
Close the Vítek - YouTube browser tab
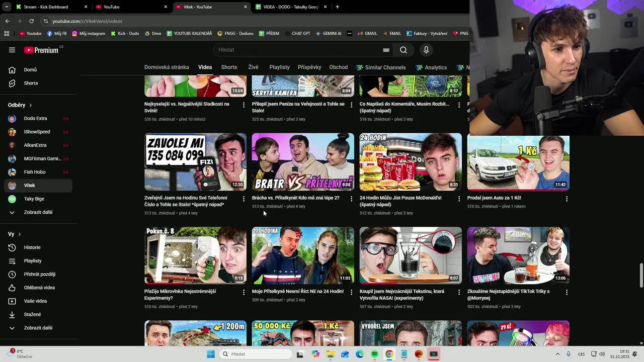tap(246, 7)
